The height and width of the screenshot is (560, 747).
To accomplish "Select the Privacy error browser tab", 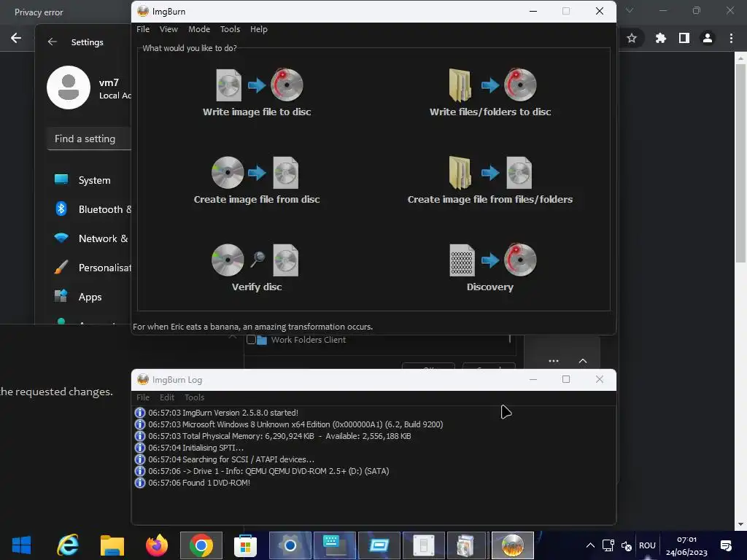I will pos(39,12).
